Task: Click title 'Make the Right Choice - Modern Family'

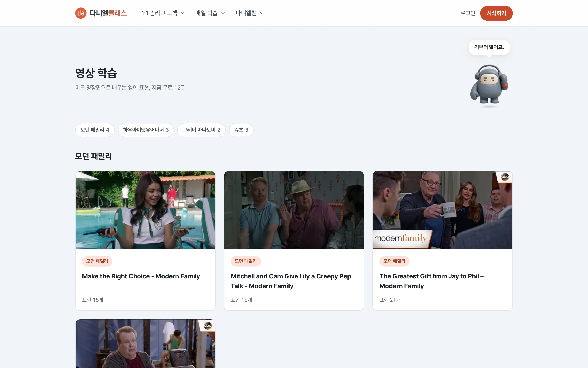Action: click(141, 276)
